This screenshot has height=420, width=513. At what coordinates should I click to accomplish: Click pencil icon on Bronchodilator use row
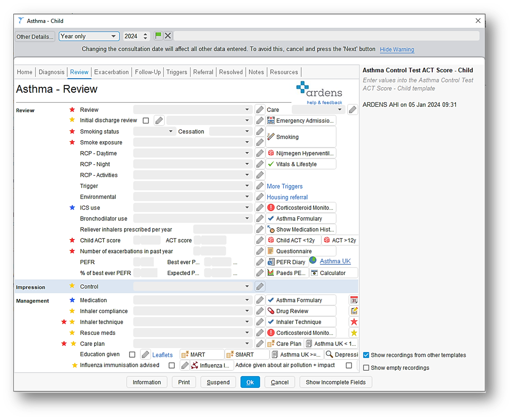(x=260, y=218)
